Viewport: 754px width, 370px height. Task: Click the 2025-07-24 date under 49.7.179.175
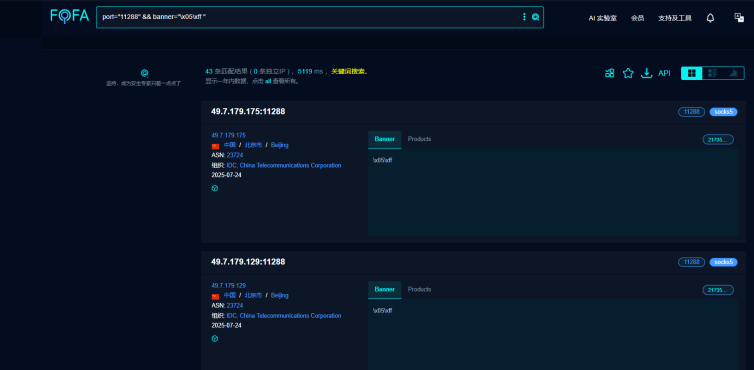pos(226,175)
